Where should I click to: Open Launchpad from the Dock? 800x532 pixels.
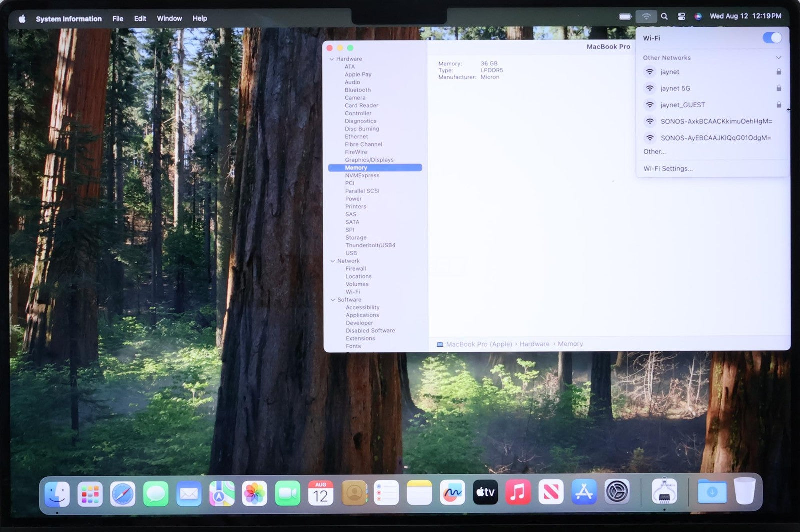tap(90, 494)
